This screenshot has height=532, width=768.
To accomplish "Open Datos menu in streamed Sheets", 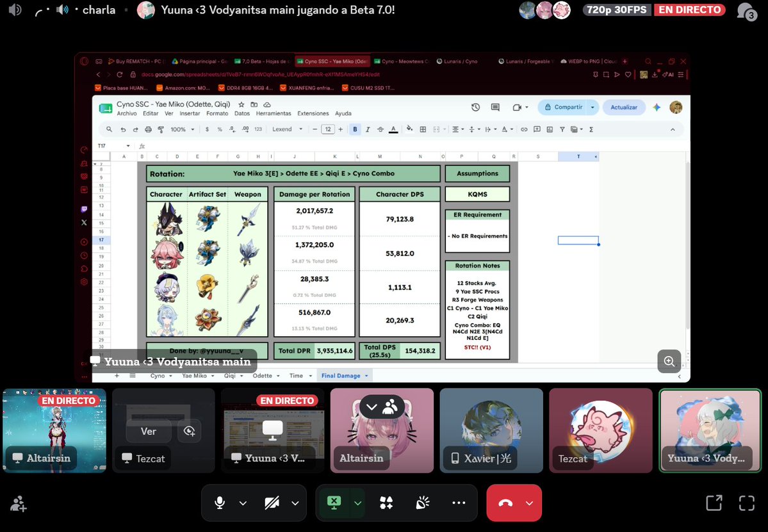I will (x=242, y=113).
